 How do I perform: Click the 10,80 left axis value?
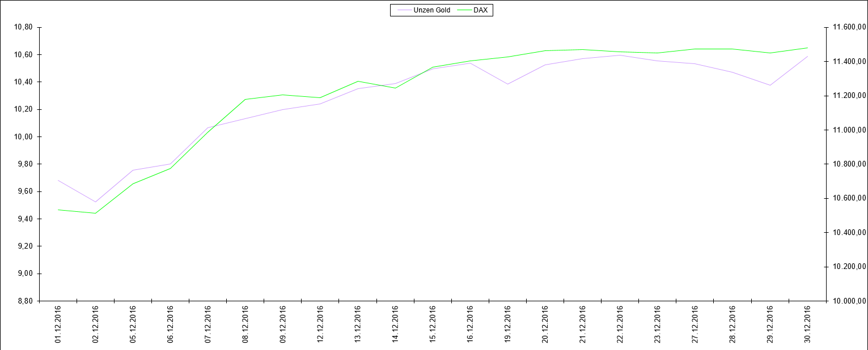(23, 27)
